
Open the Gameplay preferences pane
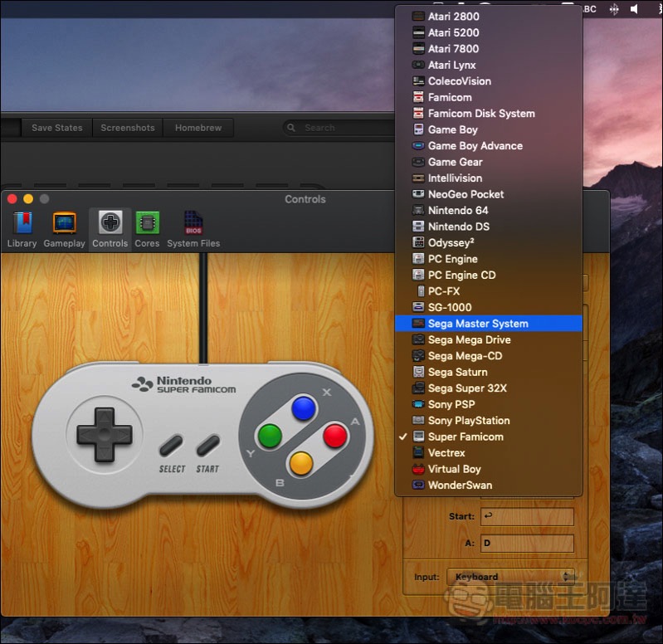coord(64,230)
